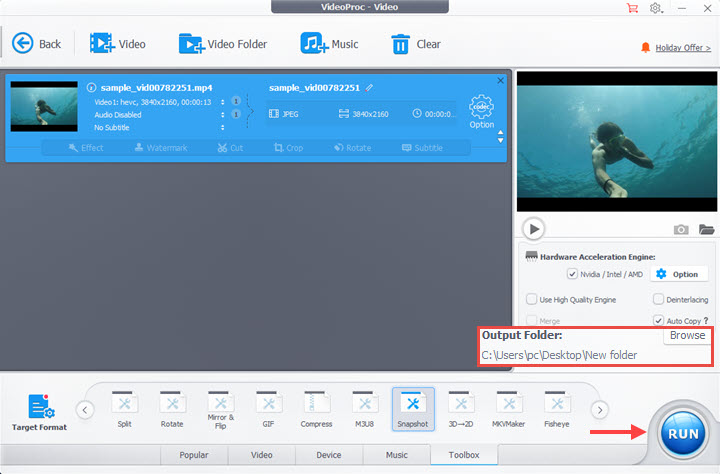Switch to the Popular tab
The width and height of the screenshot is (720, 474).
point(193,455)
